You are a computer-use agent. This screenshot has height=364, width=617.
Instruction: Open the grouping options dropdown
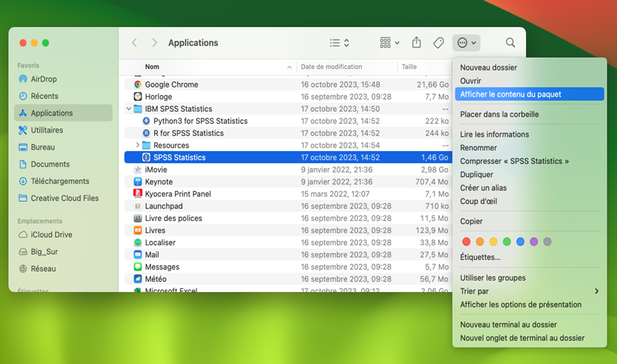tap(390, 43)
